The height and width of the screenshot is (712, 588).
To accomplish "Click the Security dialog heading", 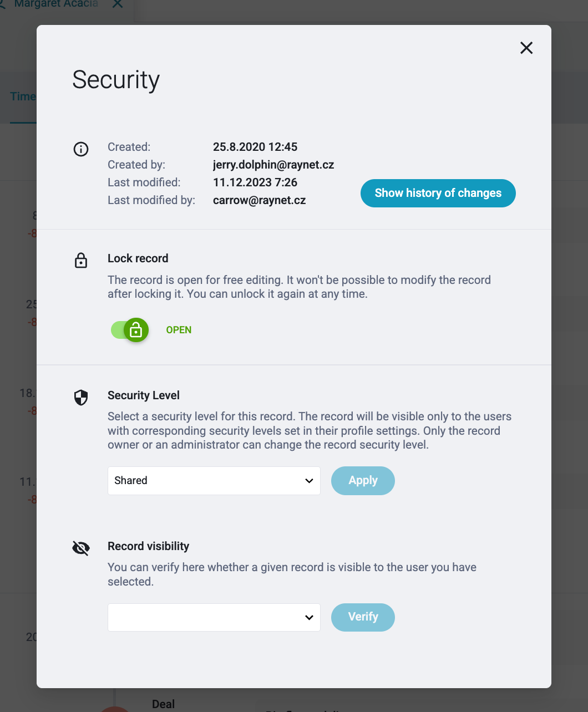I will pyautogui.click(x=116, y=80).
